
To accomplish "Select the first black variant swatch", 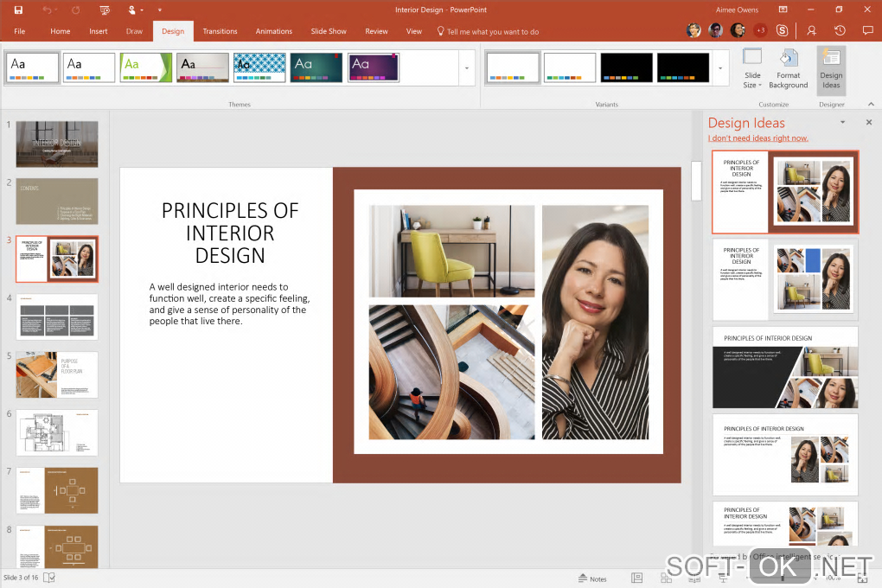I will (626, 67).
